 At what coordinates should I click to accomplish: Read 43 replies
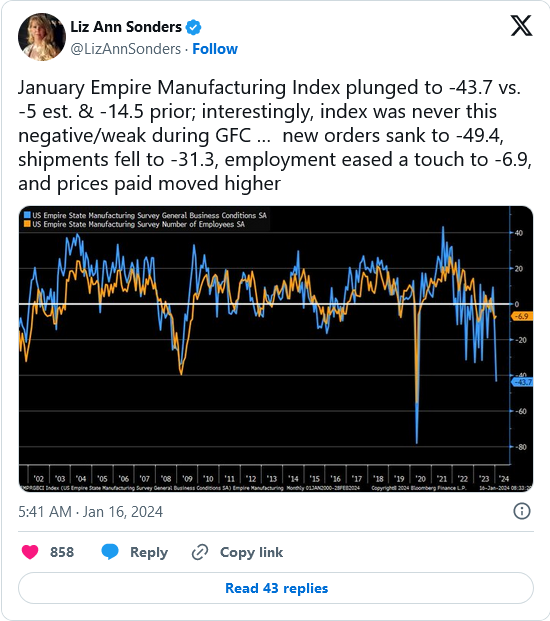(276, 588)
